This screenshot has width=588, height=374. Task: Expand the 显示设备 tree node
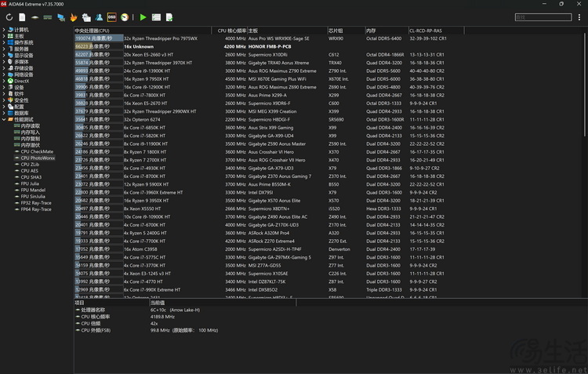pyautogui.click(x=4, y=55)
